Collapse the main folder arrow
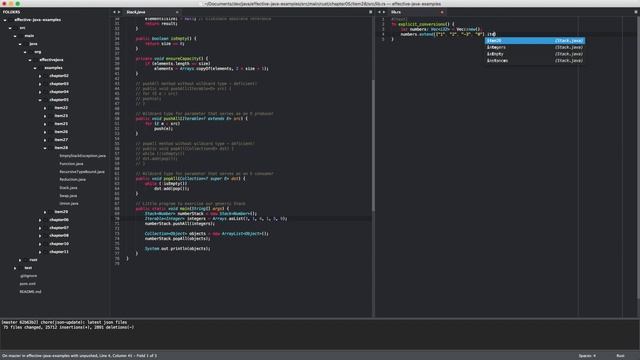The width and height of the screenshot is (640, 360). 15,36
